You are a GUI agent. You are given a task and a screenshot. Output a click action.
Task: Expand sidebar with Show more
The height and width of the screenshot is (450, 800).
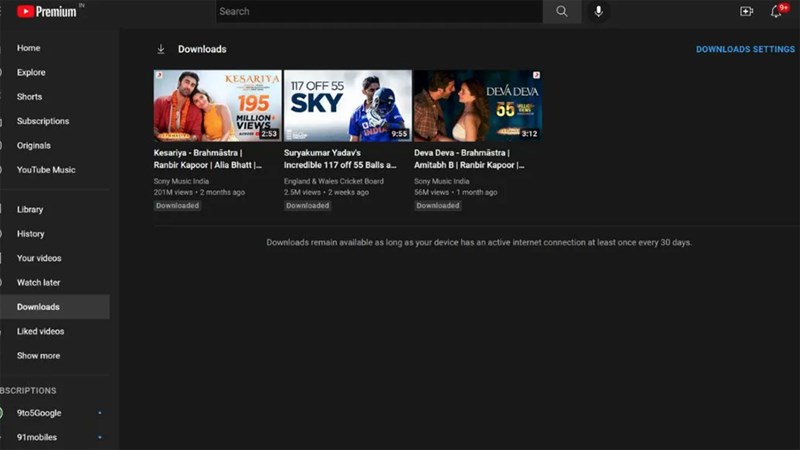38,356
